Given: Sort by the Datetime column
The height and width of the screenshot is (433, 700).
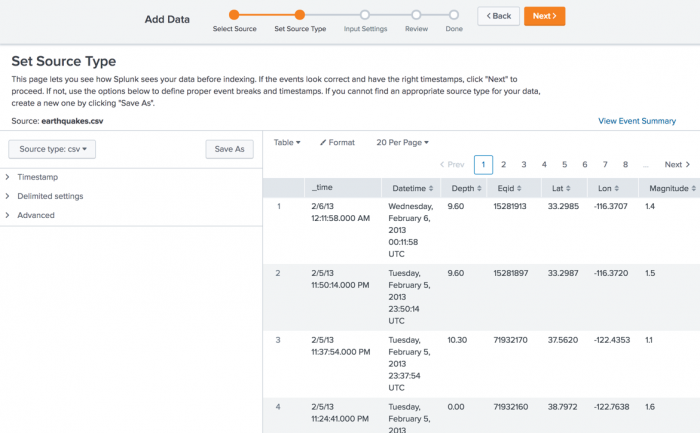Looking at the screenshot, I should (x=412, y=188).
